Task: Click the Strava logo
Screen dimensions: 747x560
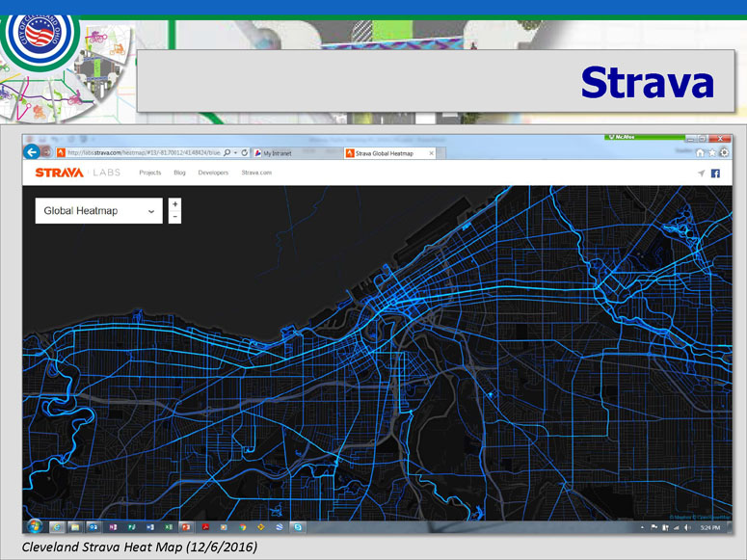Action: [x=60, y=173]
